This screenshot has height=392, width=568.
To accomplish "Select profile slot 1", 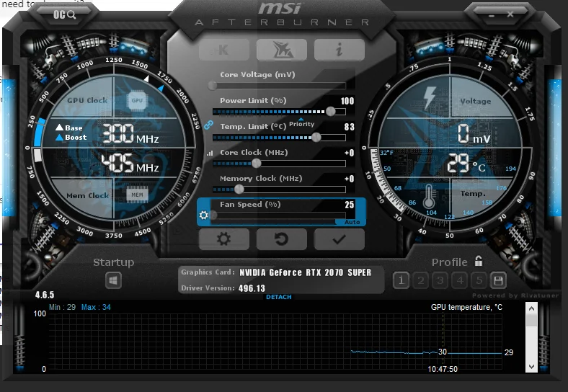I will click(x=401, y=280).
